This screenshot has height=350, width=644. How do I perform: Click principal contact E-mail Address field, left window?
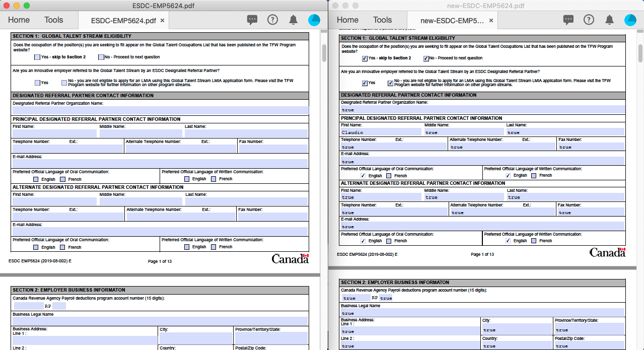[160, 163]
